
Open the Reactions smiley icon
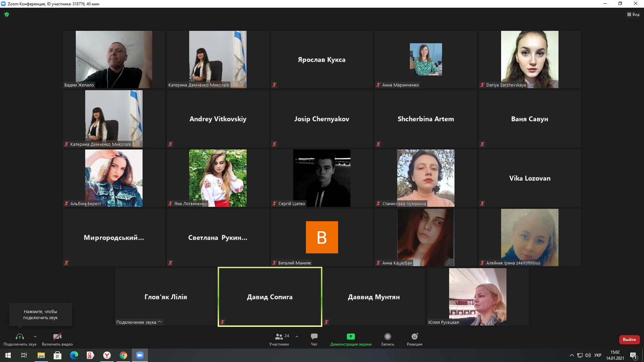415,337
